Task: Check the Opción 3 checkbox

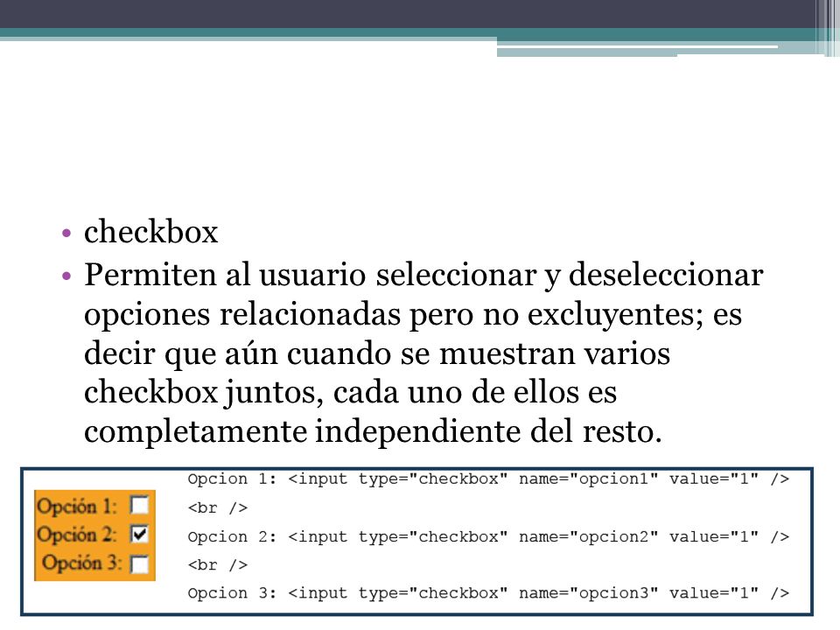Action: pos(139,564)
